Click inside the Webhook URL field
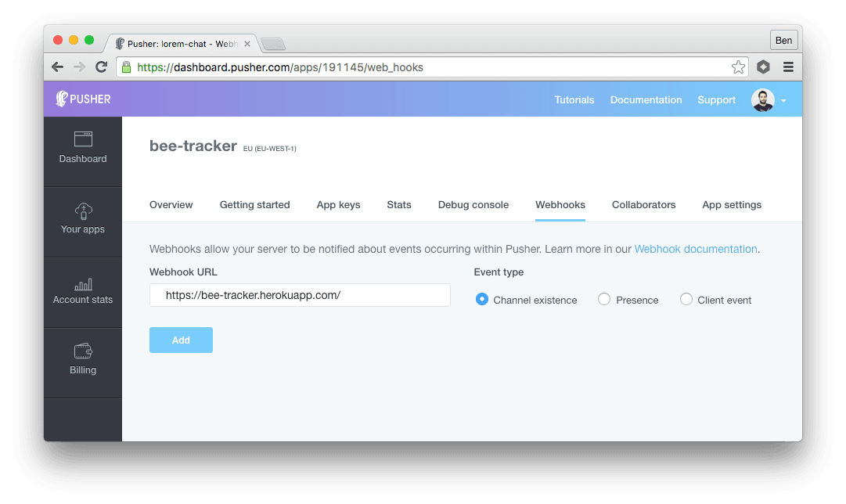This screenshot has height=504, width=846. pyautogui.click(x=300, y=295)
